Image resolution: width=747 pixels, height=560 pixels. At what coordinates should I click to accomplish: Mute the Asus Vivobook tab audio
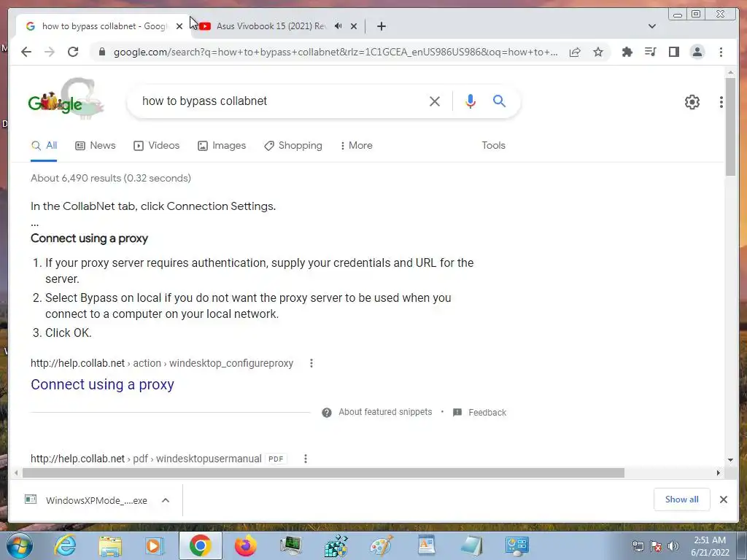(338, 26)
